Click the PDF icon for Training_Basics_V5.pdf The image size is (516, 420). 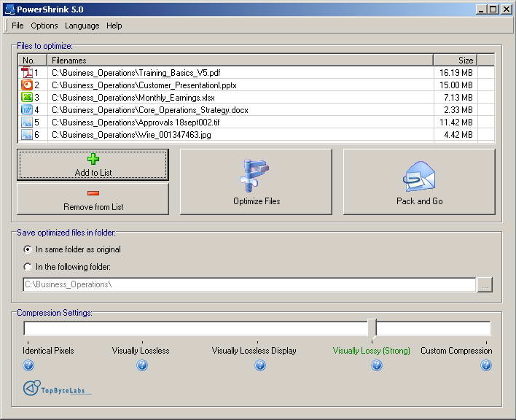pos(27,72)
